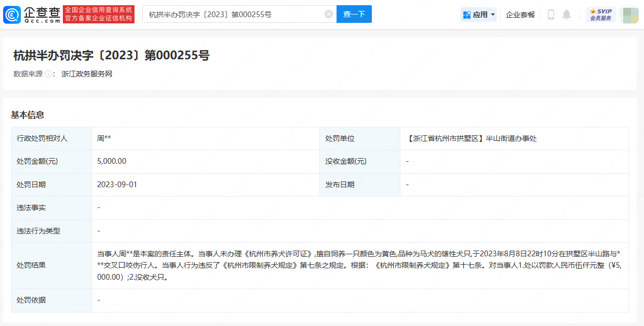Click the 5,000.00 penalty amount cell
The image size is (644, 326).
112,161
